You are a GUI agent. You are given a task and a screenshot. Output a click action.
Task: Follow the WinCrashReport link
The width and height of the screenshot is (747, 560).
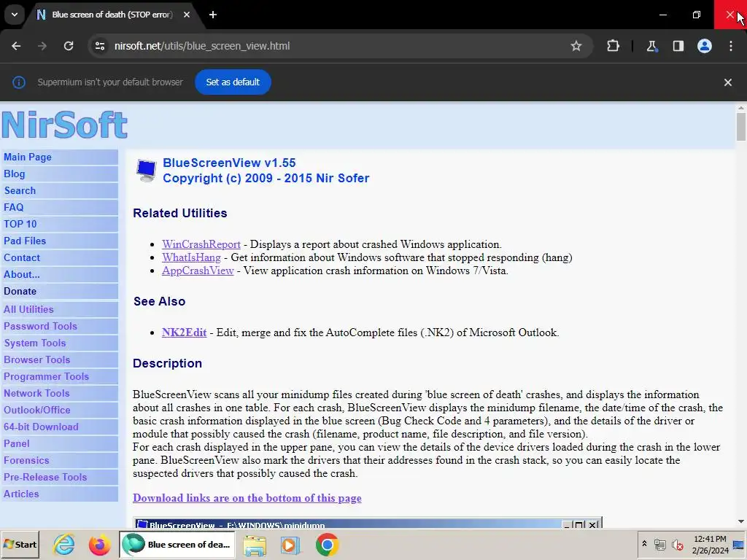click(x=201, y=244)
